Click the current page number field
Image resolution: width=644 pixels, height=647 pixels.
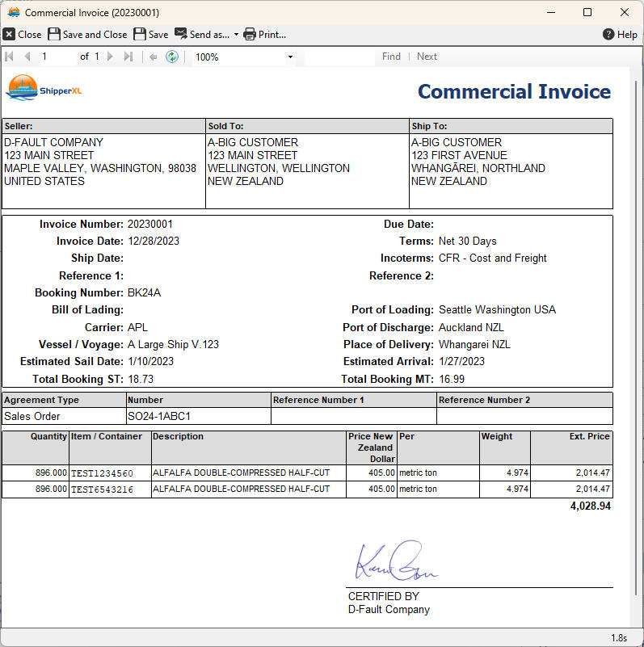coord(55,57)
